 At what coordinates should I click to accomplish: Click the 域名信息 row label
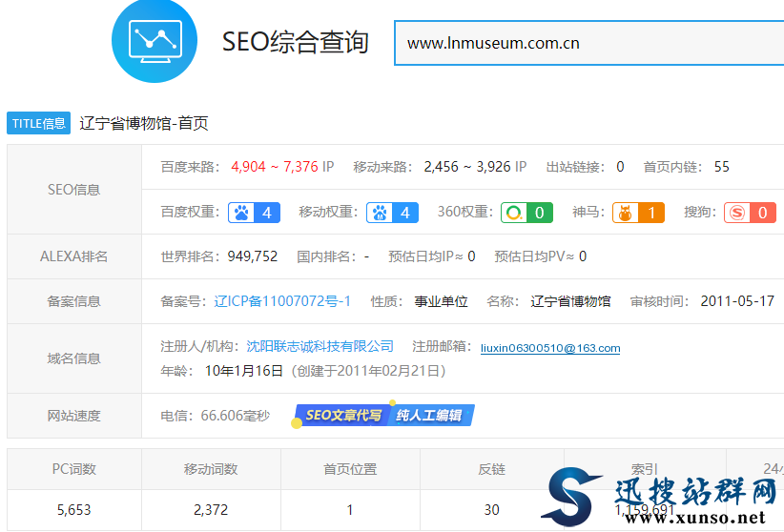tap(74, 358)
